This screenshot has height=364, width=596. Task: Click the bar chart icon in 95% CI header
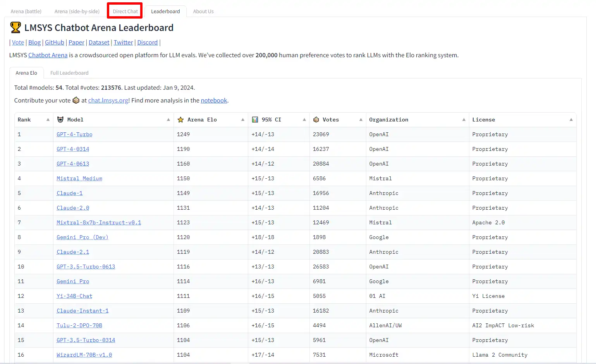tap(255, 120)
